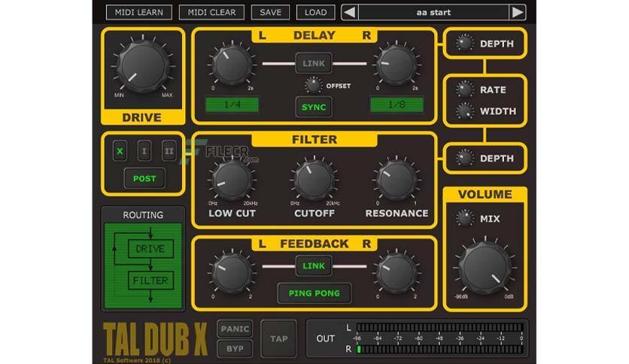Screen dimensions: 629x364
Task: Save the current preset
Action: click(x=270, y=13)
